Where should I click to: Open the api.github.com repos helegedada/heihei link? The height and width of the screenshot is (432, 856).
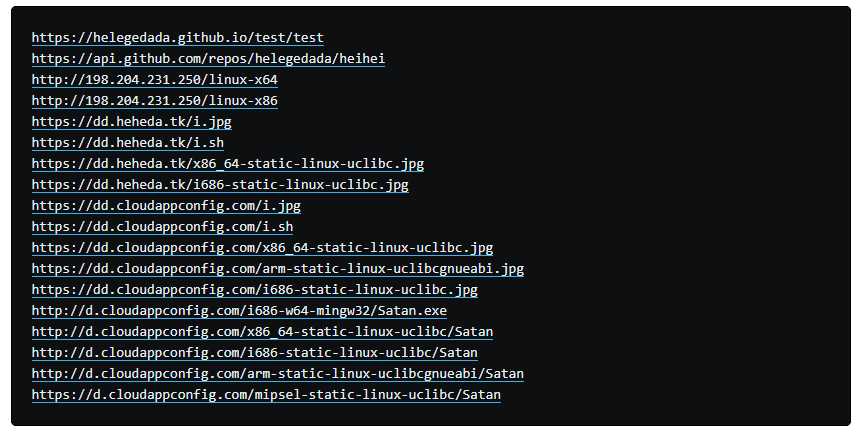208,59
